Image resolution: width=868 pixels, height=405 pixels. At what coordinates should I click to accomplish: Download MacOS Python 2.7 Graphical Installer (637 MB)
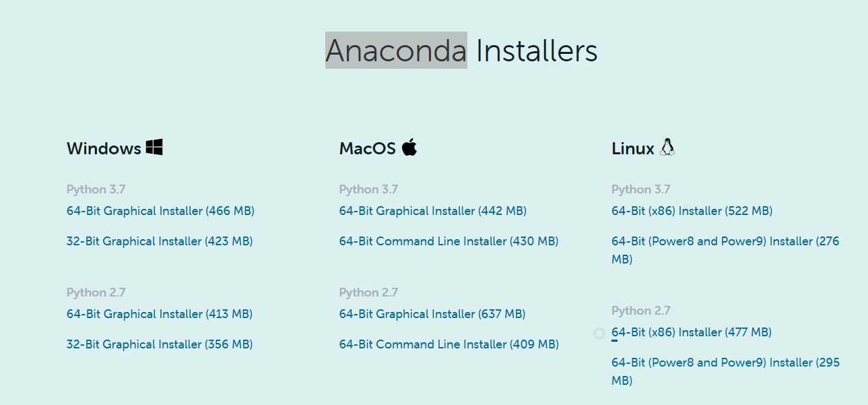(x=432, y=314)
